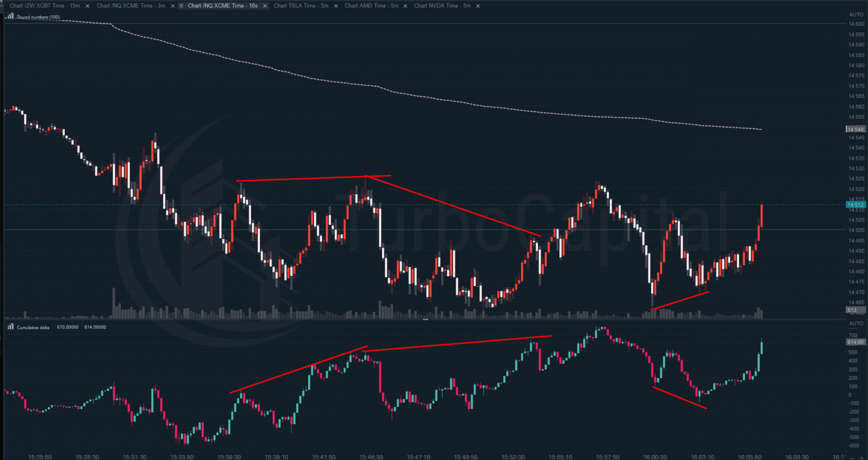Open the Chart TSLA Time 5m tab
Image resolution: width=868 pixels, height=460 pixels.
point(301,6)
